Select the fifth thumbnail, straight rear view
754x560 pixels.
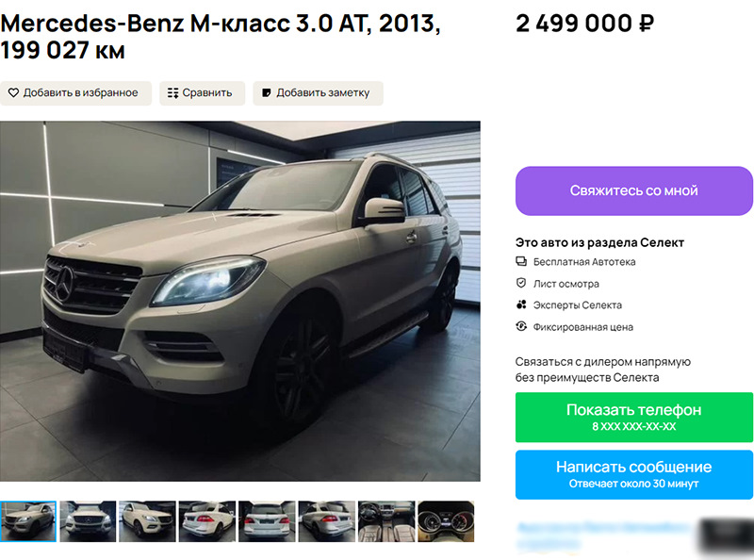click(267, 521)
